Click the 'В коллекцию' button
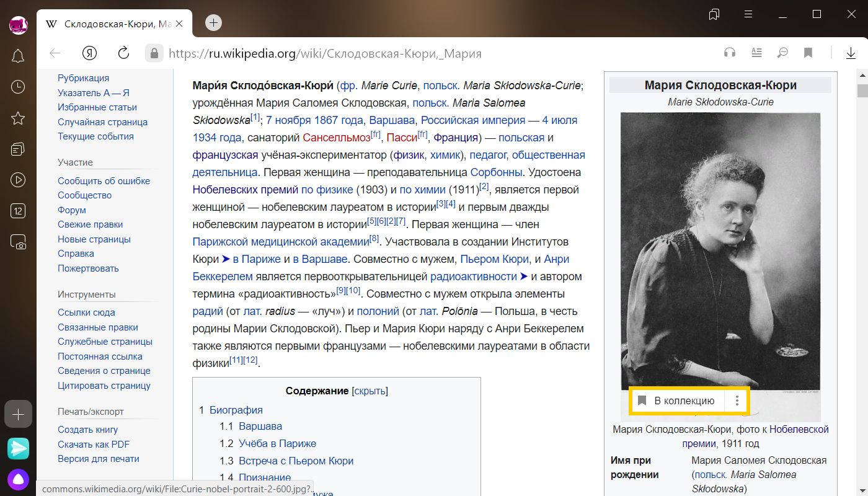The image size is (868, 496). pyautogui.click(x=678, y=401)
